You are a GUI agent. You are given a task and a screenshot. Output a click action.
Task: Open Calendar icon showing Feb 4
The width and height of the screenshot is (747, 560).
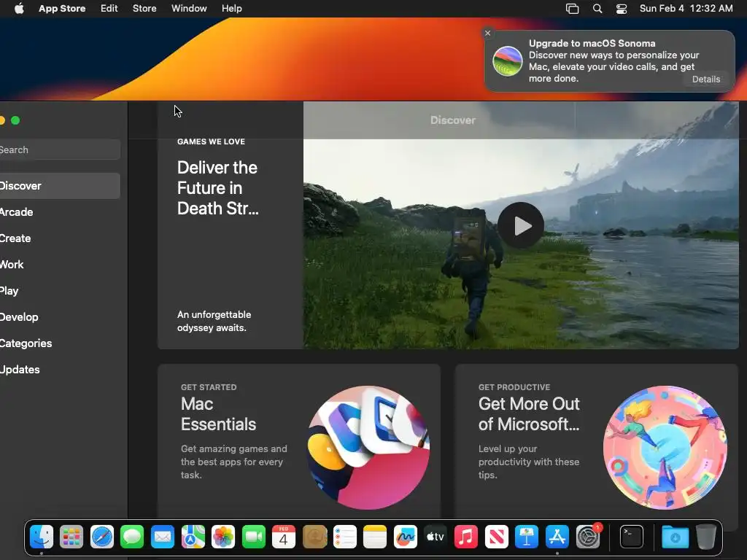pyautogui.click(x=284, y=537)
